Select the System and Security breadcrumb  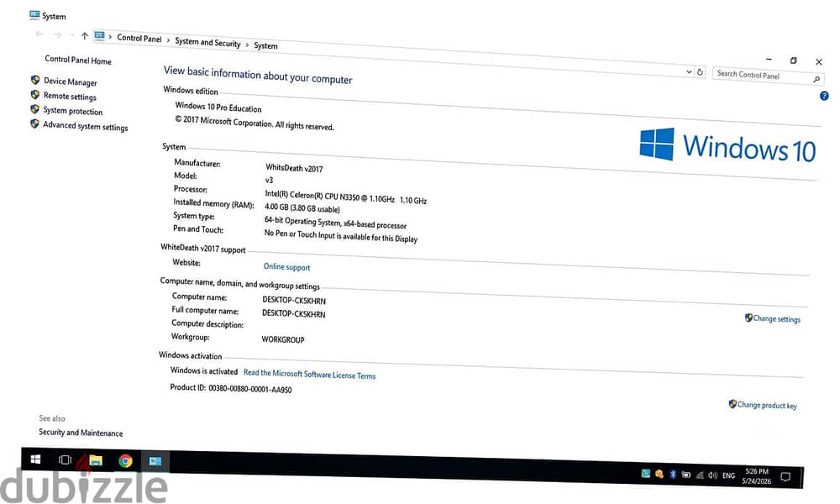[x=207, y=42]
